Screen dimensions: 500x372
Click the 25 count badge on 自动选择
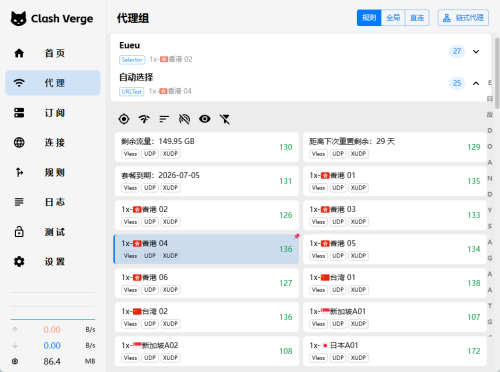point(457,83)
